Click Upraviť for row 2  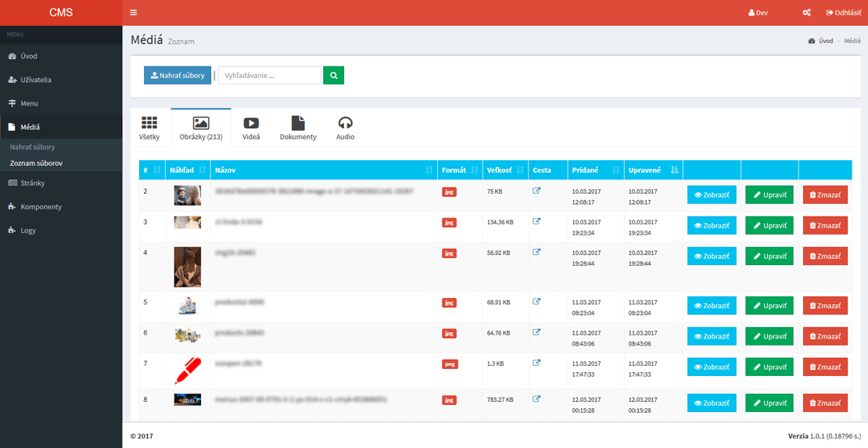[x=769, y=195]
